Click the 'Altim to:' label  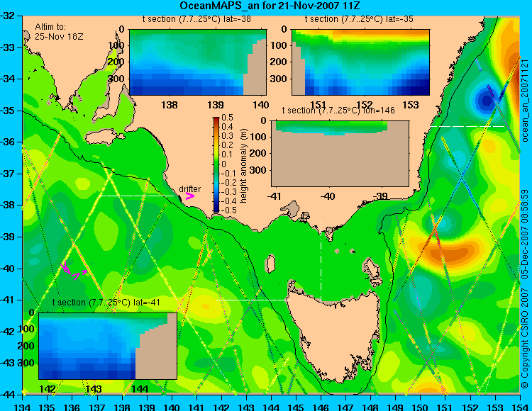[50, 27]
